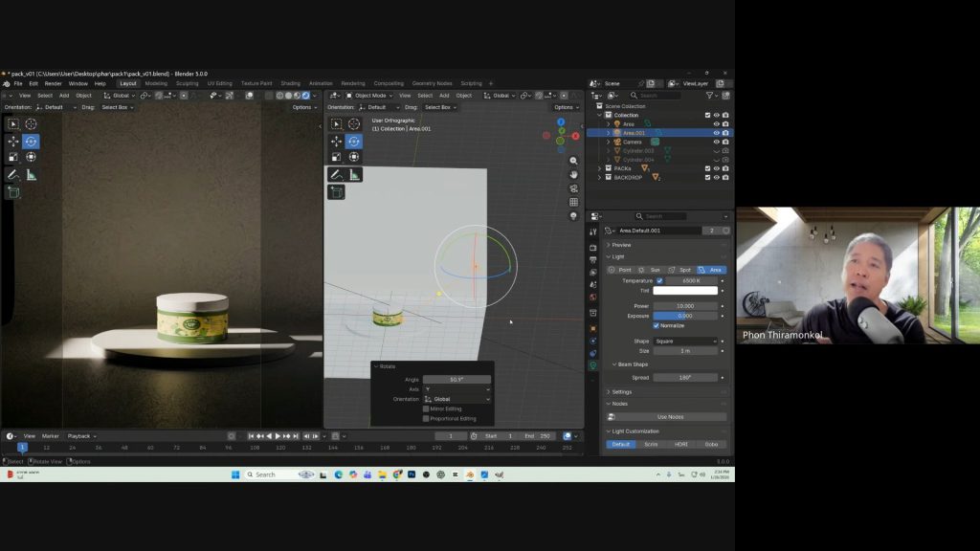
Task: Click the Angle field in Rotate panel
Action: [457, 380]
